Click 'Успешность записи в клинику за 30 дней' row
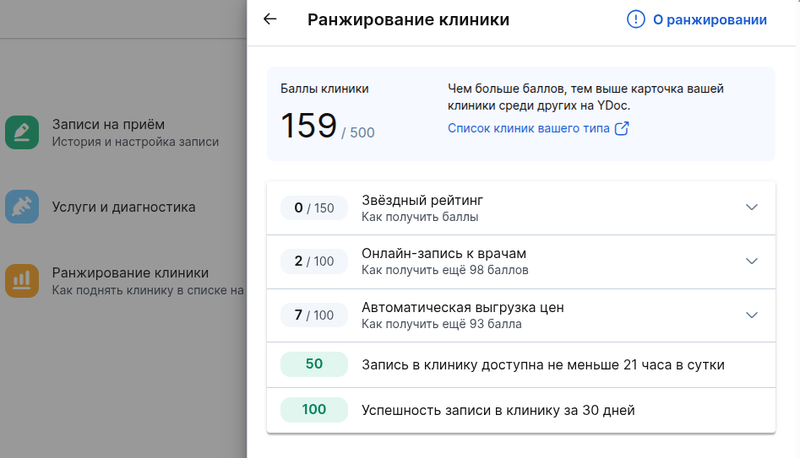This screenshot has width=800, height=458. [521, 411]
